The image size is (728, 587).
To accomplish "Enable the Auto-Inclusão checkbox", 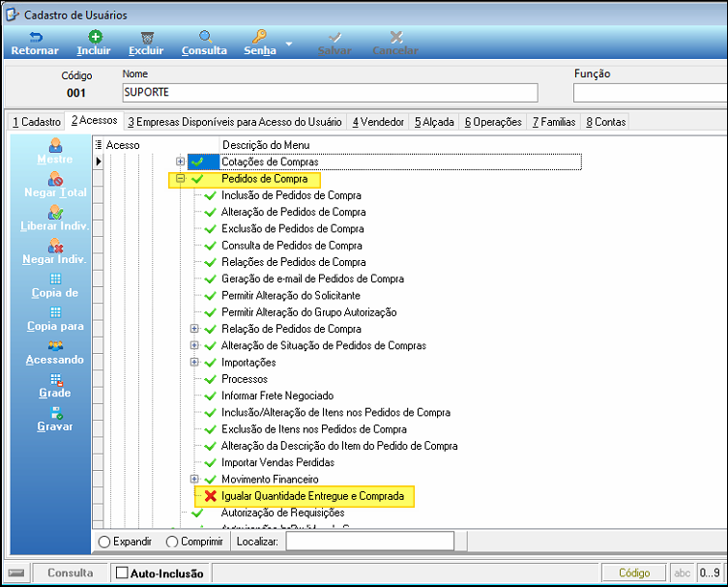I will pos(122,572).
